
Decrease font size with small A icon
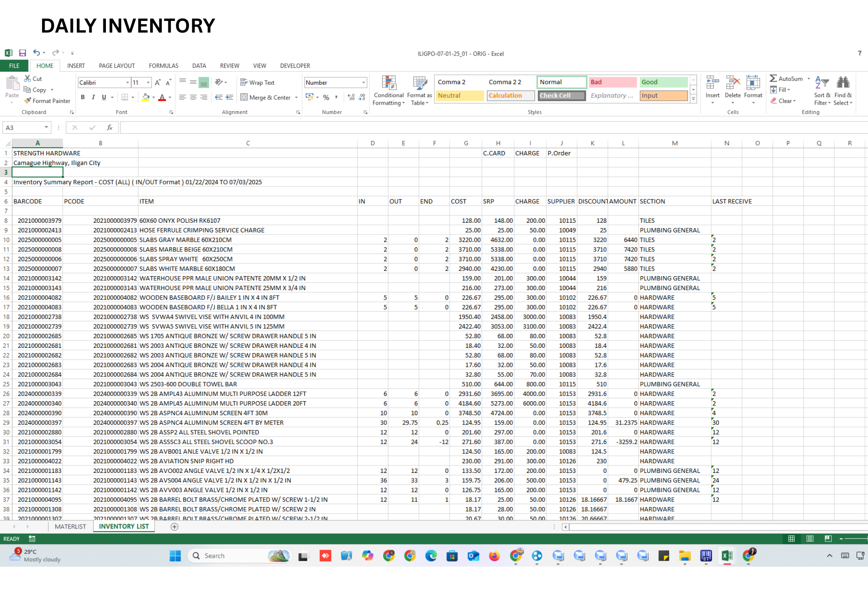168,83
